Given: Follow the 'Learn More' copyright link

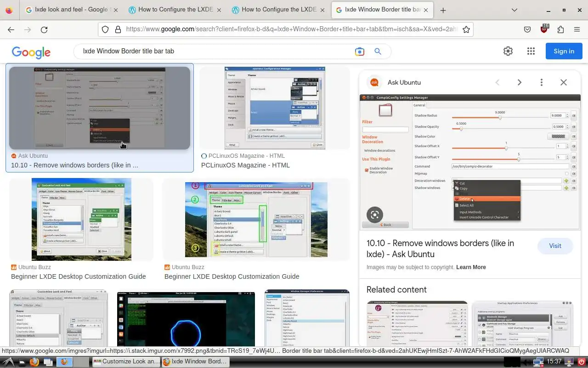Looking at the screenshot, I should [x=471, y=267].
